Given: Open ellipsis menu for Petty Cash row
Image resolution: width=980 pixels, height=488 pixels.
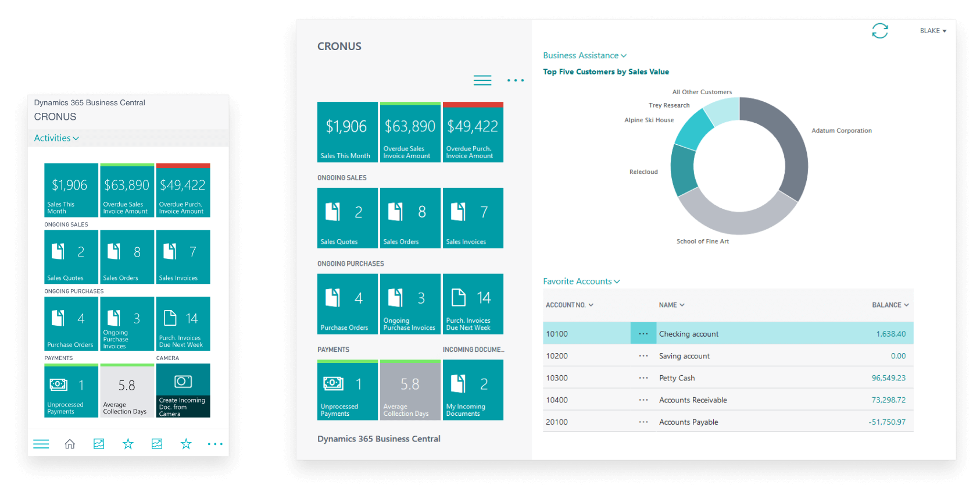Looking at the screenshot, I should [x=643, y=378].
